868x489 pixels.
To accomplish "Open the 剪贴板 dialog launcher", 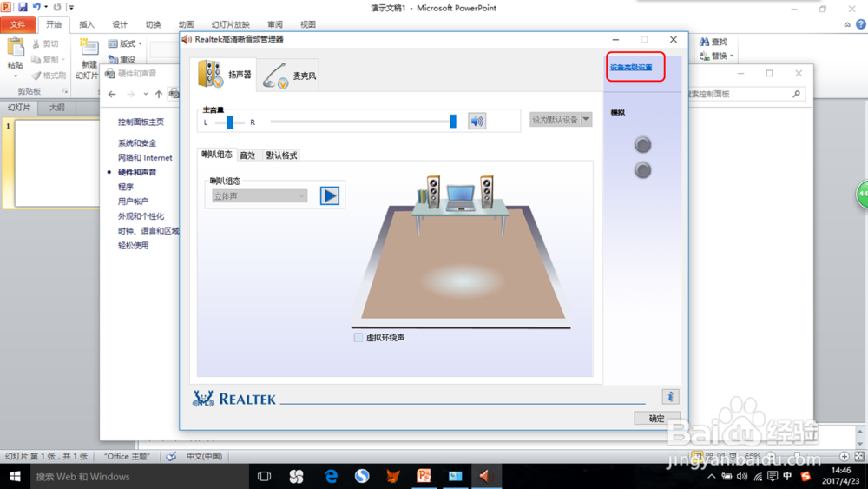I will tap(65, 91).
